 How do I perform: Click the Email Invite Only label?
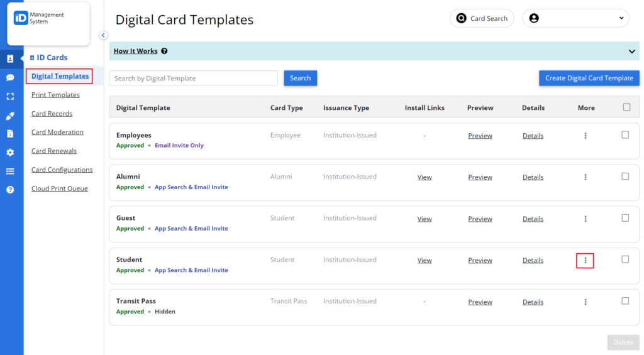click(179, 145)
